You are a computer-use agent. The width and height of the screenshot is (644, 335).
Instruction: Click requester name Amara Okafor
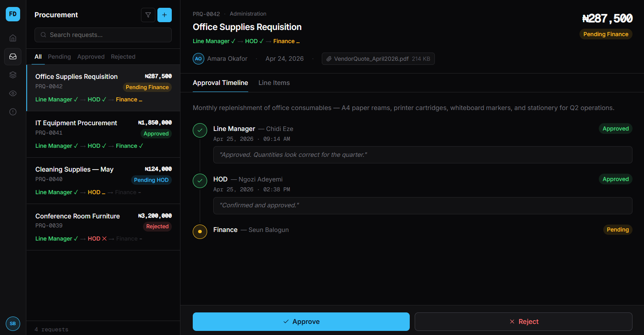click(x=227, y=59)
